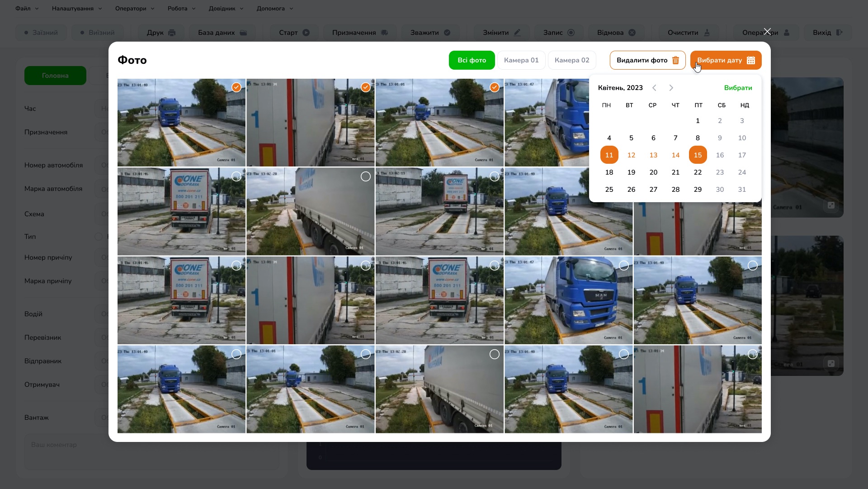Select the ONE Doprava trailer photo in the second row, first column
This screenshot has width=868, height=489.
coord(236,176)
